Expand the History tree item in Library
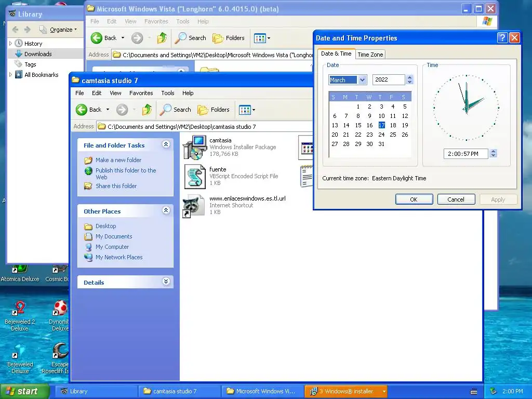Viewport: 532px width, 399px height. point(10,44)
